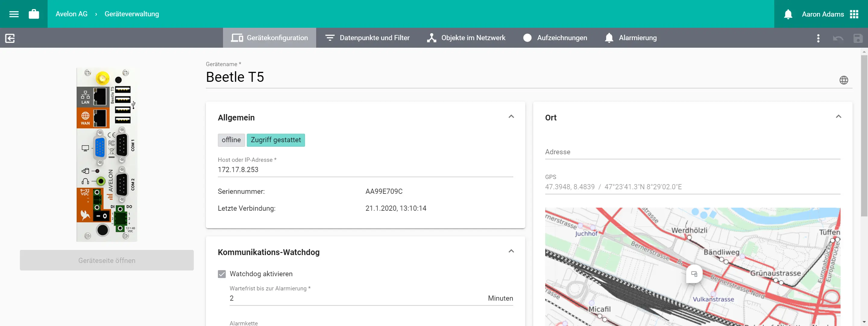Collapse the Ort section
868x326 pixels.
pos(838,117)
